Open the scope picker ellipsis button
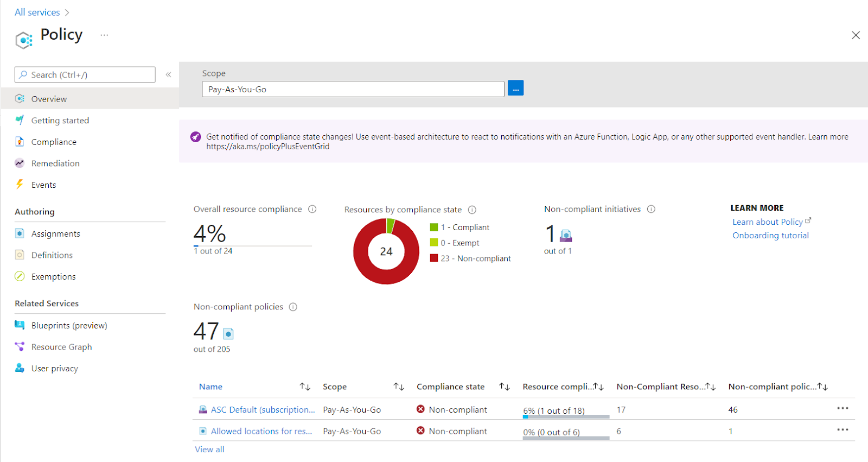This screenshot has width=868, height=462. pos(515,88)
